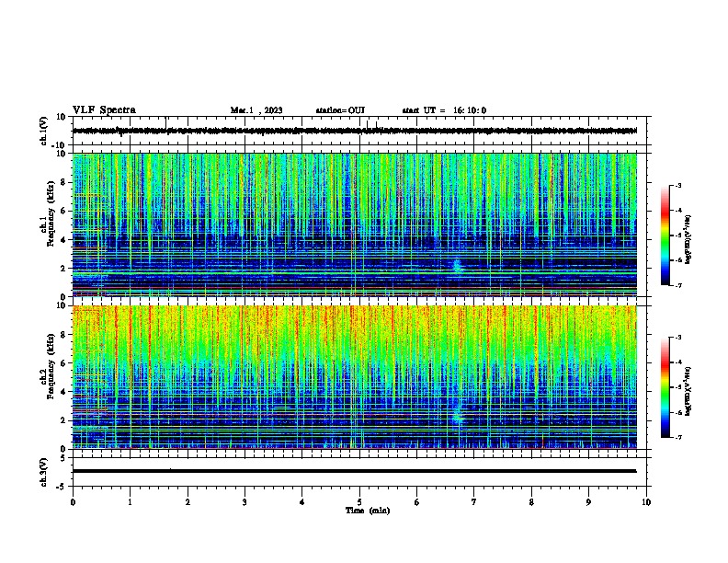
Task: Click the ch.1 spectrogram panel
Action: (354, 224)
